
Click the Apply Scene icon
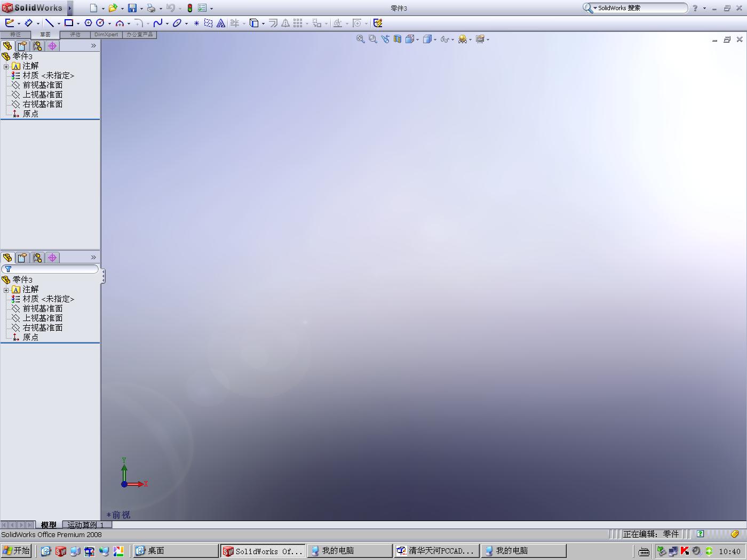462,39
